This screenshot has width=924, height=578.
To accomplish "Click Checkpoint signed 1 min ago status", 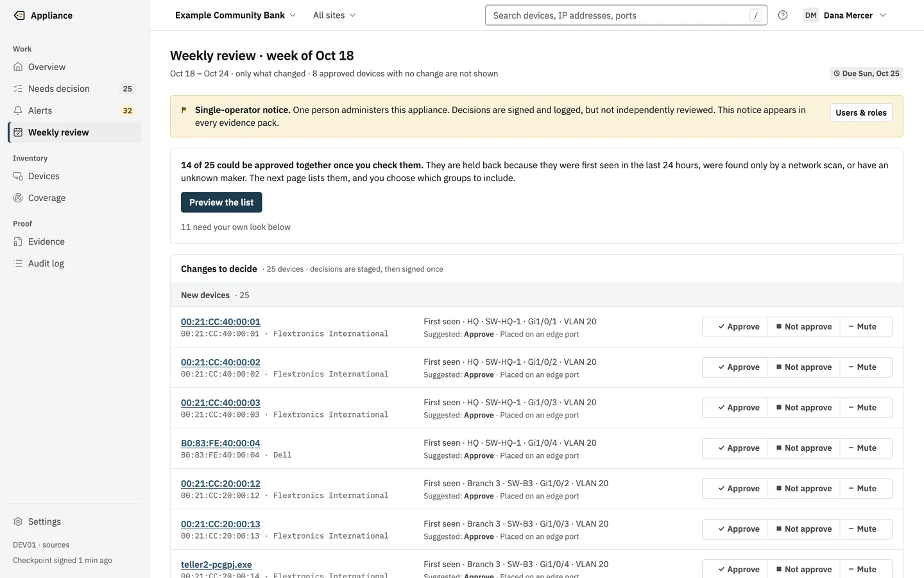I will pos(62,560).
